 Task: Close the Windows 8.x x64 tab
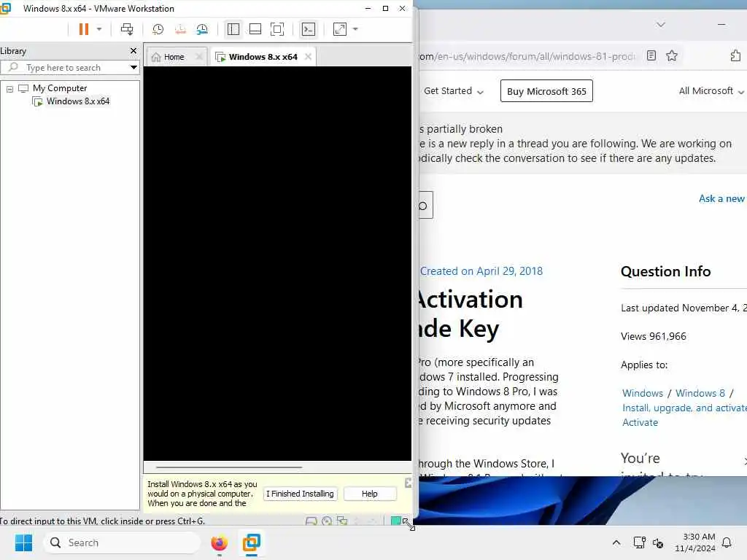[x=309, y=57]
